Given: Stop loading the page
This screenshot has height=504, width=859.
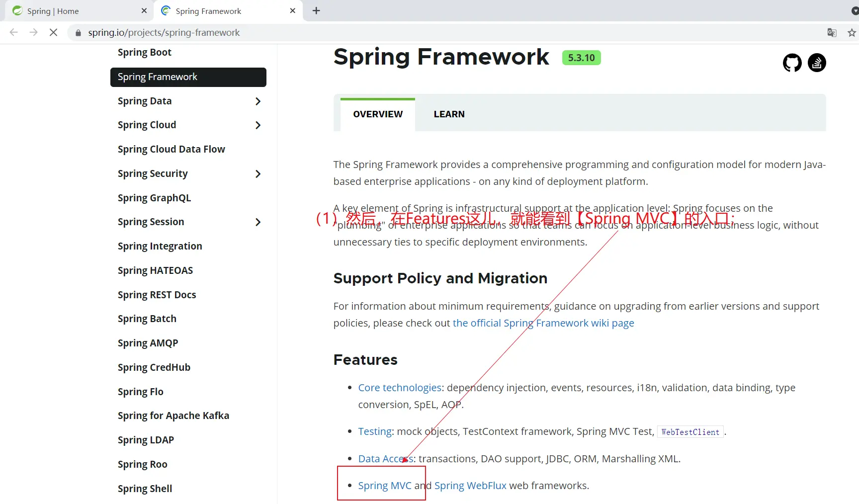Looking at the screenshot, I should coord(54,32).
